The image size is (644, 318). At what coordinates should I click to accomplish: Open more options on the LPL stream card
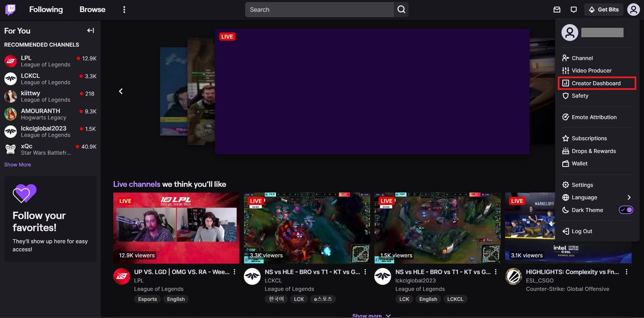(x=234, y=272)
